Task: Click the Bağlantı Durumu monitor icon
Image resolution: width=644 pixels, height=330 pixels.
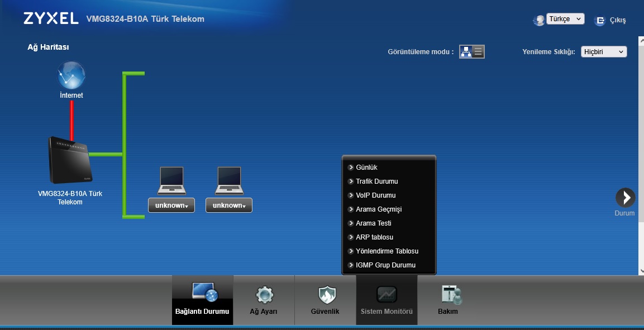Action: tap(204, 292)
